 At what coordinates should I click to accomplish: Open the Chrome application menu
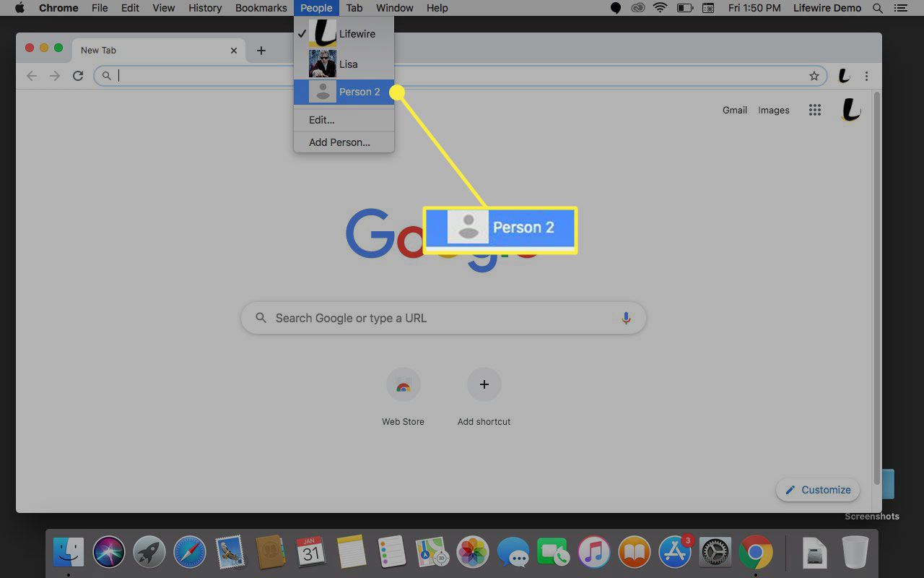coord(58,8)
